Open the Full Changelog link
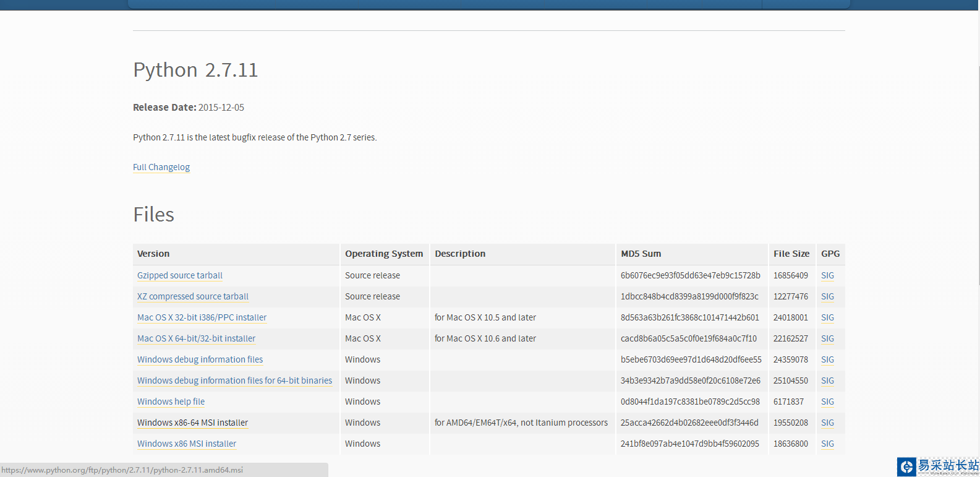Image resolution: width=980 pixels, height=477 pixels. pyautogui.click(x=161, y=167)
